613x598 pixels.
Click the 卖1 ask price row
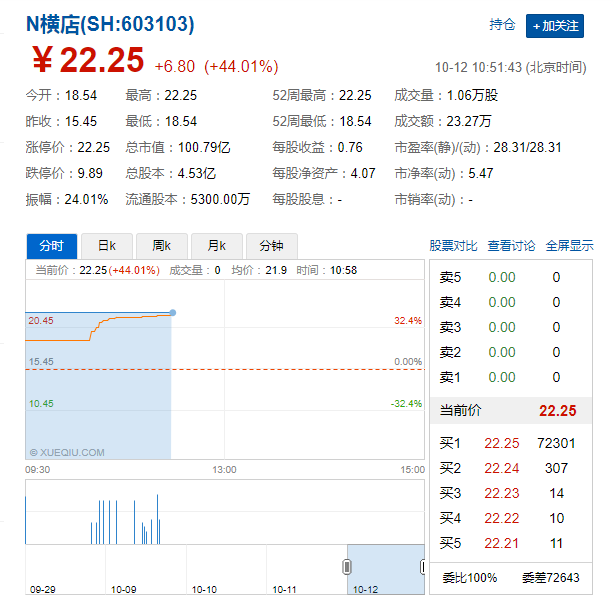tap(511, 377)
